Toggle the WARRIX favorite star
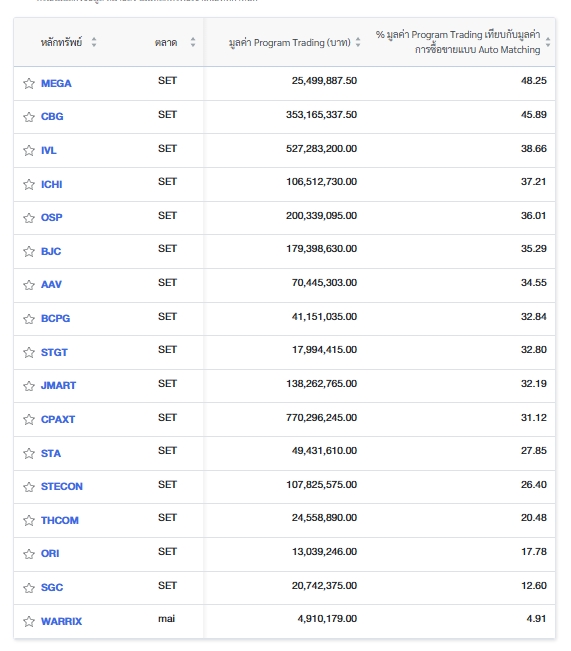 coord(29,622)
